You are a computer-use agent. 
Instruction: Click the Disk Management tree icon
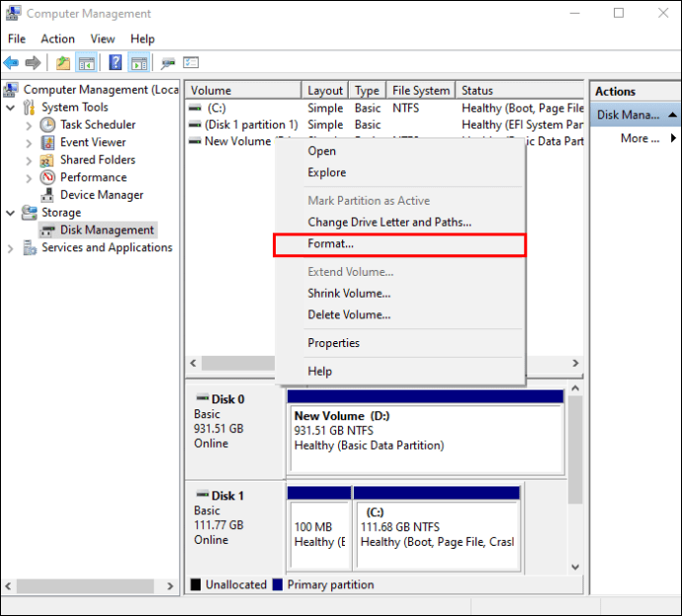pos(47,230)
